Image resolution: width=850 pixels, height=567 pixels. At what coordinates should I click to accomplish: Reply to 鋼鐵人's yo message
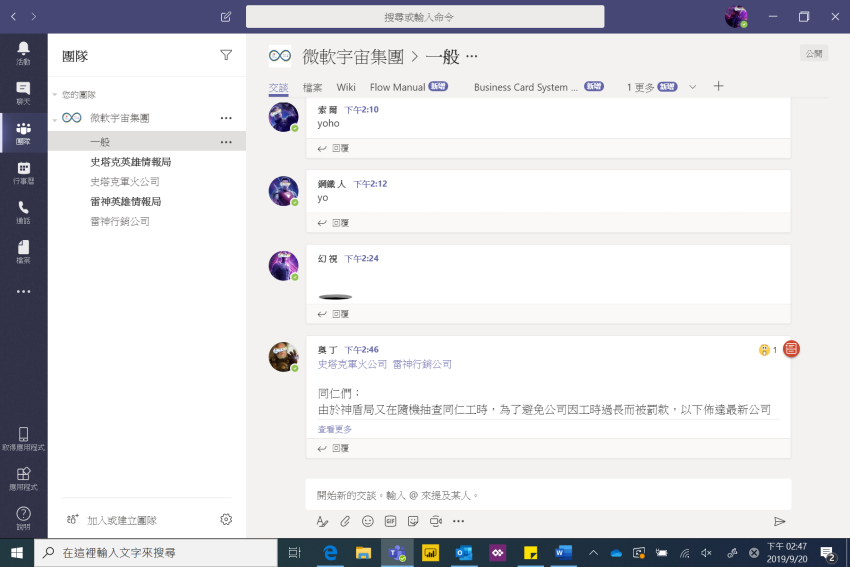(333, 223)
